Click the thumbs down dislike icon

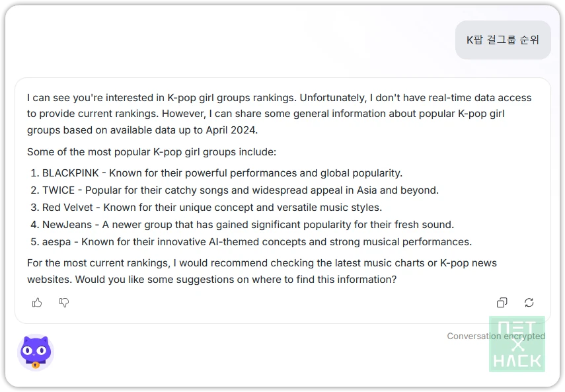[64, 303]
